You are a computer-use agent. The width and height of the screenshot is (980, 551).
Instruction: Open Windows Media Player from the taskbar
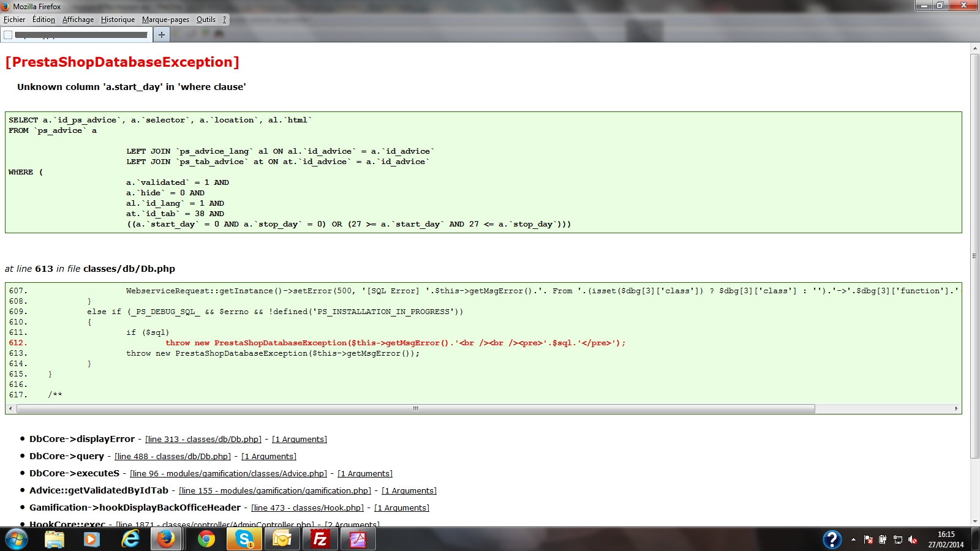[x=92, y=539]
